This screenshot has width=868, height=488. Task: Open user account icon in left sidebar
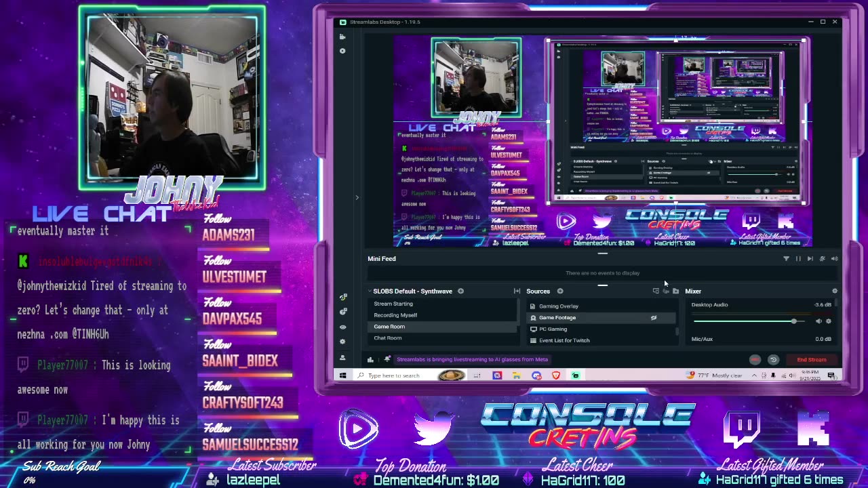pyautogui.click(x=342, y=357)
